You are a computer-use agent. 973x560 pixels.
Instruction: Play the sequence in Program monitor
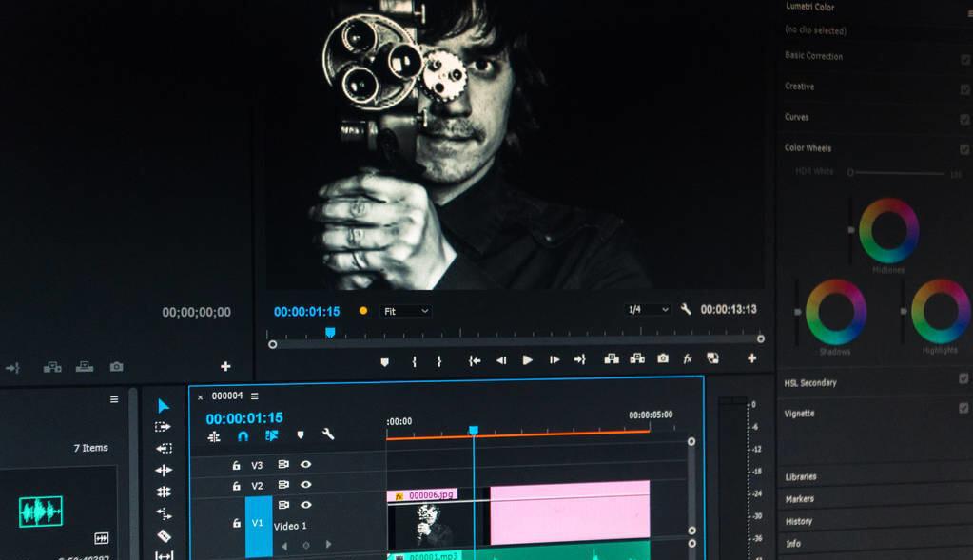point(528,359)
